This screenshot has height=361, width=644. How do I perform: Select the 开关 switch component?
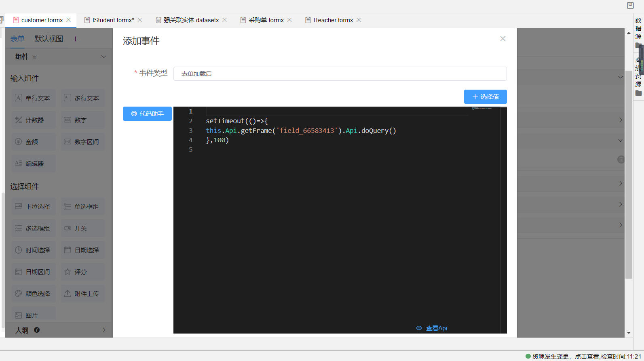tap(82, 229)
